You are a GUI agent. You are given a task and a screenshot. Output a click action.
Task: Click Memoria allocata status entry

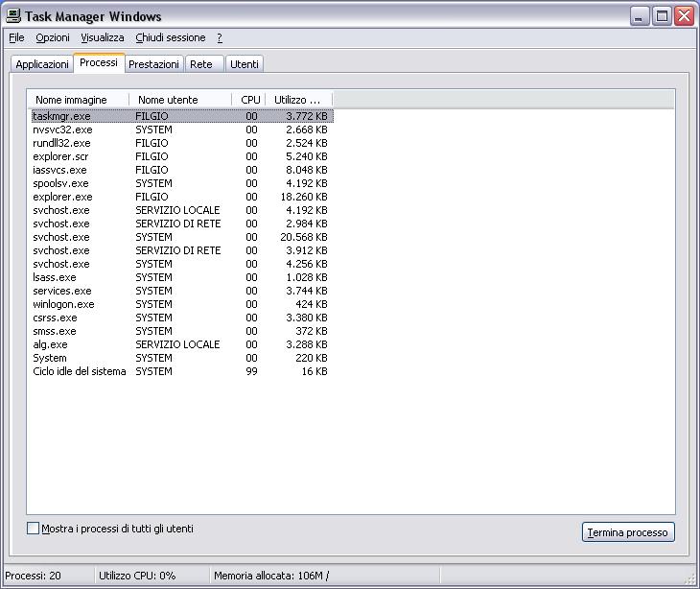[x=271, y=576]
